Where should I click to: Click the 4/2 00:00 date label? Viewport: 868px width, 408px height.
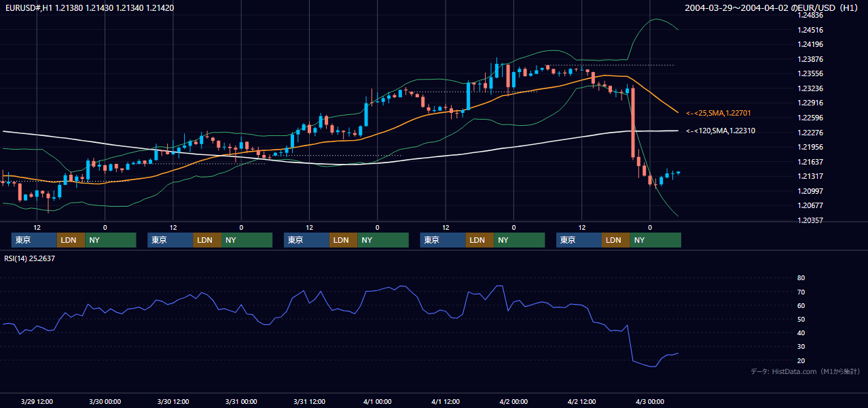pos(513,401)
